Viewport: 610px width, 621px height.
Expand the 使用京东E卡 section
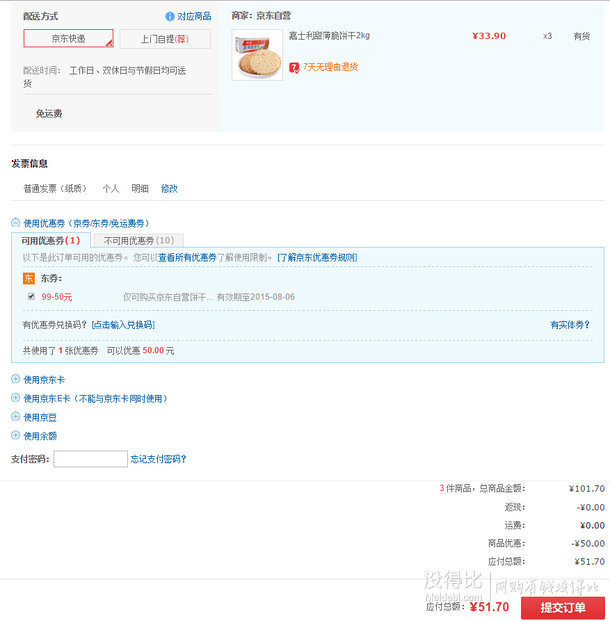coord(15,398)
